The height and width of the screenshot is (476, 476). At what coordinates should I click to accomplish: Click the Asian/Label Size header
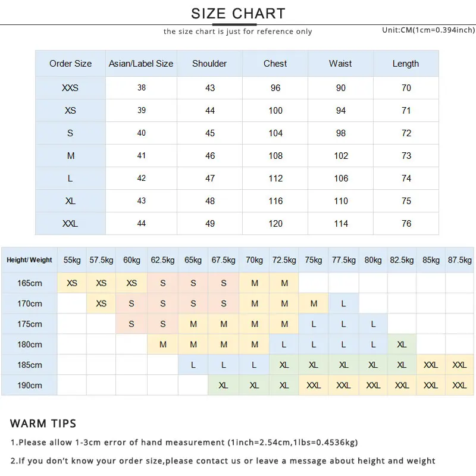(x=141, y=64)
